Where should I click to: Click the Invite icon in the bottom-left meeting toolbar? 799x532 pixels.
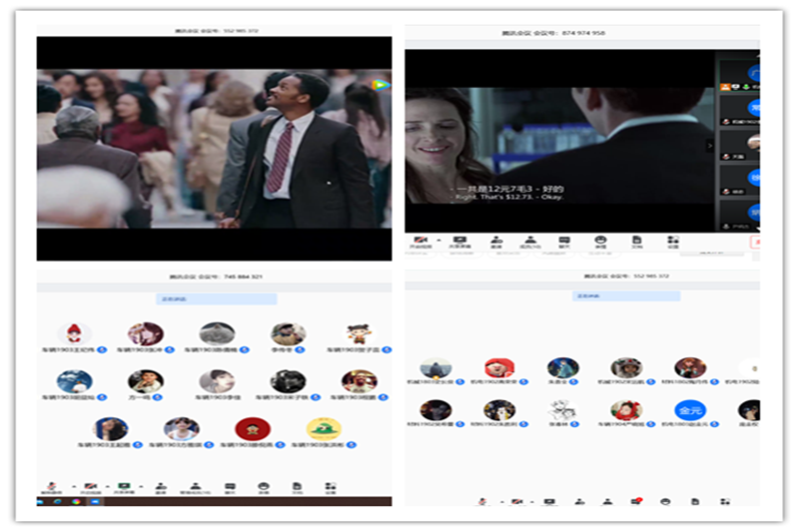tap(161, 488)
